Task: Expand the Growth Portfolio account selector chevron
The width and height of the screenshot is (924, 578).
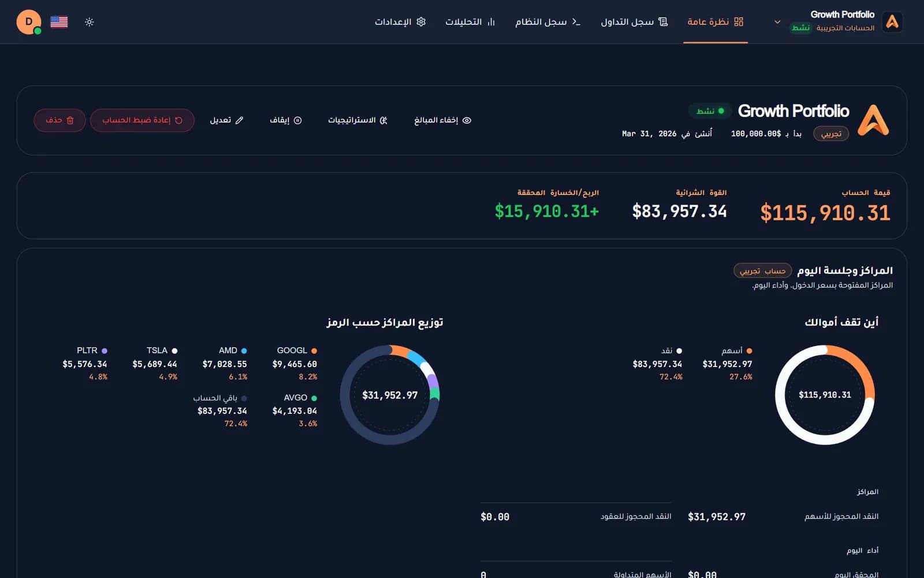Action: [x=777, y=22]
